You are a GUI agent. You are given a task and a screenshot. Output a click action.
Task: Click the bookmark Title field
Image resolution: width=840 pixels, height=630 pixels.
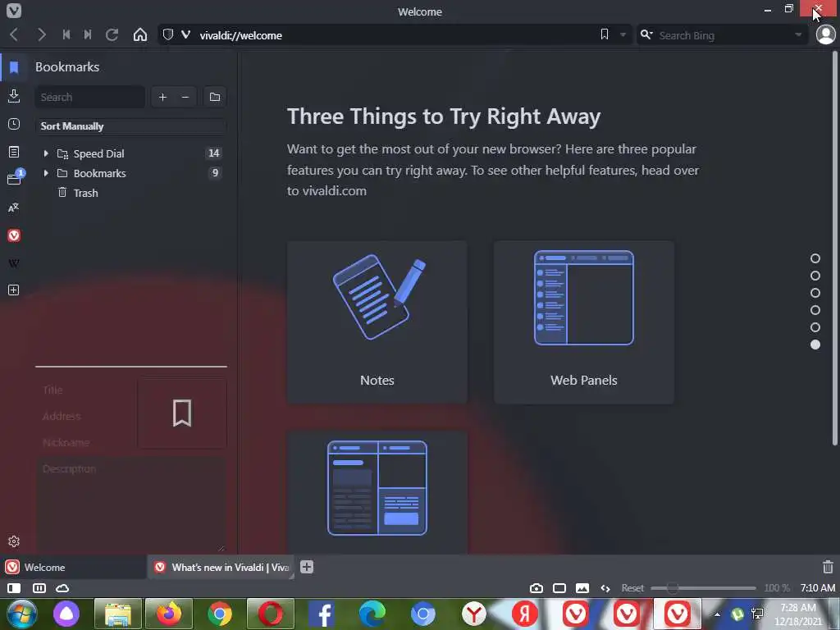(85, 390)
